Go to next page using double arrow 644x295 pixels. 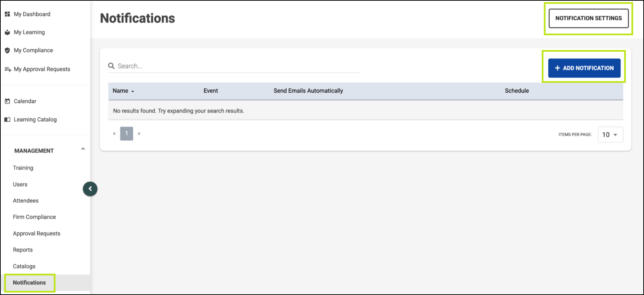tap(139, 134)
